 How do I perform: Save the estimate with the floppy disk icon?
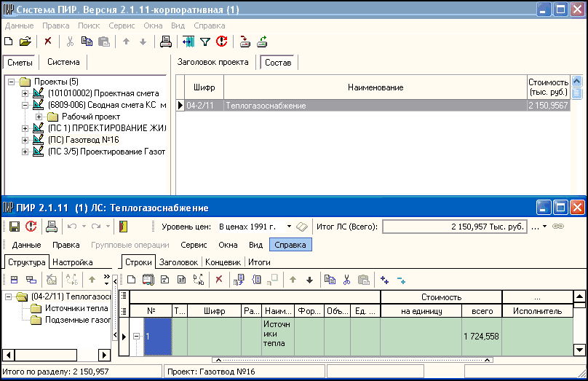click(15, 227)
